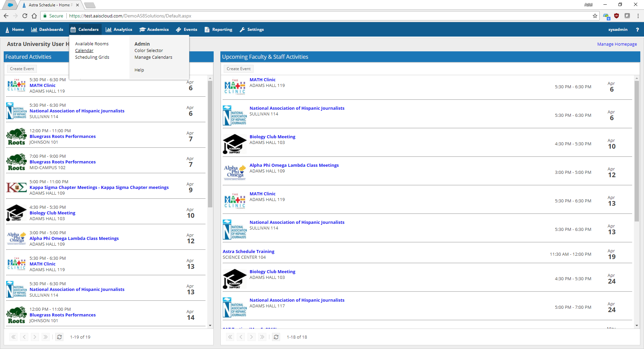Screen dimensions: 644x349
Task: Refresh the Upcoming Faculty & Staff list
Action: coord(276,337)
